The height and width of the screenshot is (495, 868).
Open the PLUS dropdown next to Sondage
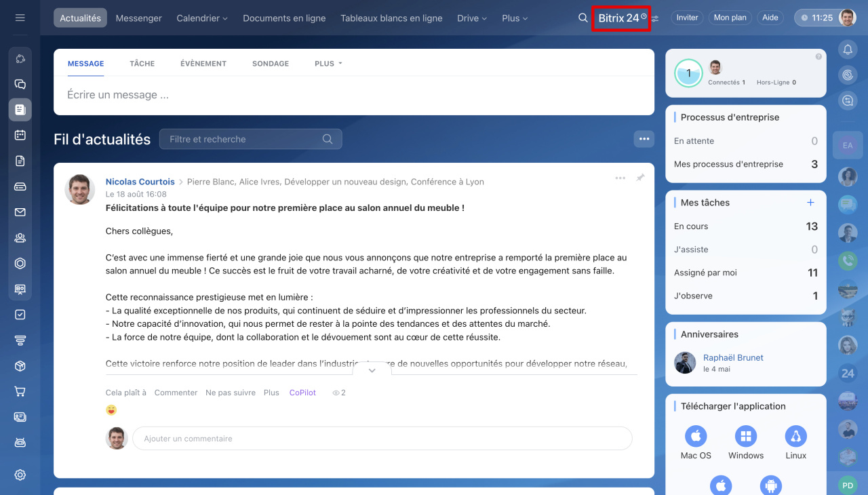(327, 63)
